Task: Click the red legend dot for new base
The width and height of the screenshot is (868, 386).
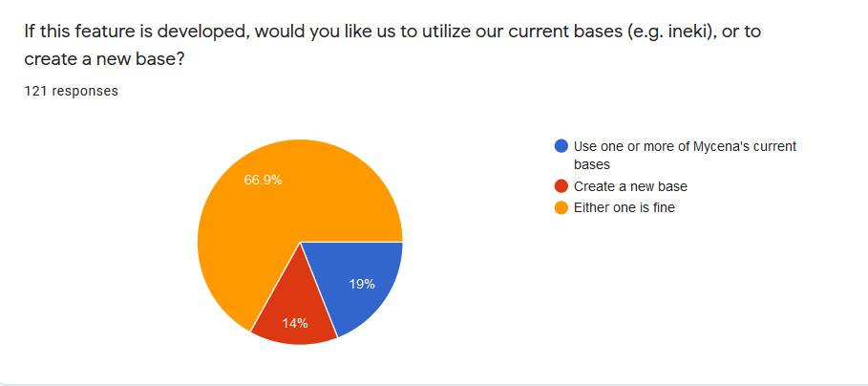Action: (x=561, y=186)
